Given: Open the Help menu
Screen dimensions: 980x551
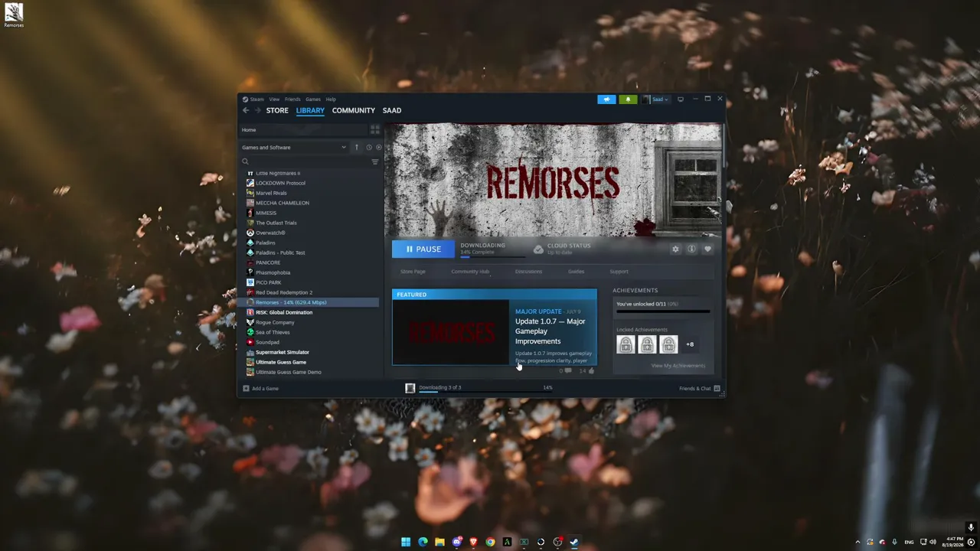Looking at the screenshot, I should click(331, 99).
